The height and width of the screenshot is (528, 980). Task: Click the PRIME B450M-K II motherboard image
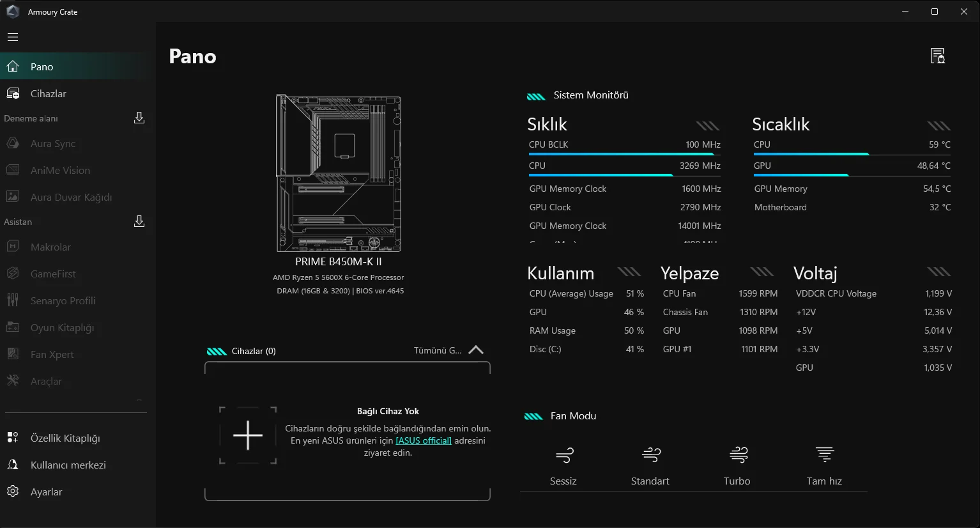[x=339, y=173]
